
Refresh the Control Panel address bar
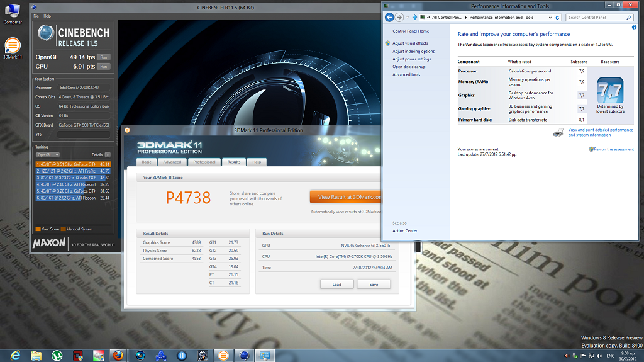click(557, 17)
